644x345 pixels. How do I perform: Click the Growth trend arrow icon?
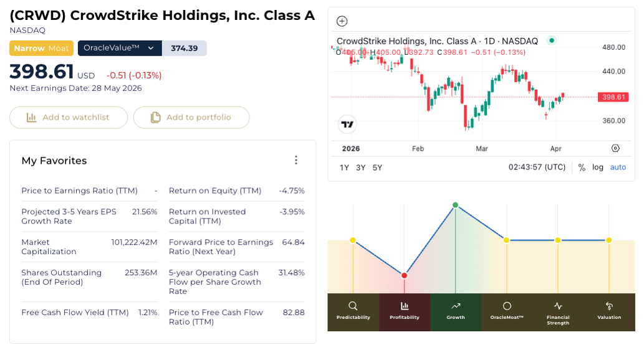click(x=456, y=306)
